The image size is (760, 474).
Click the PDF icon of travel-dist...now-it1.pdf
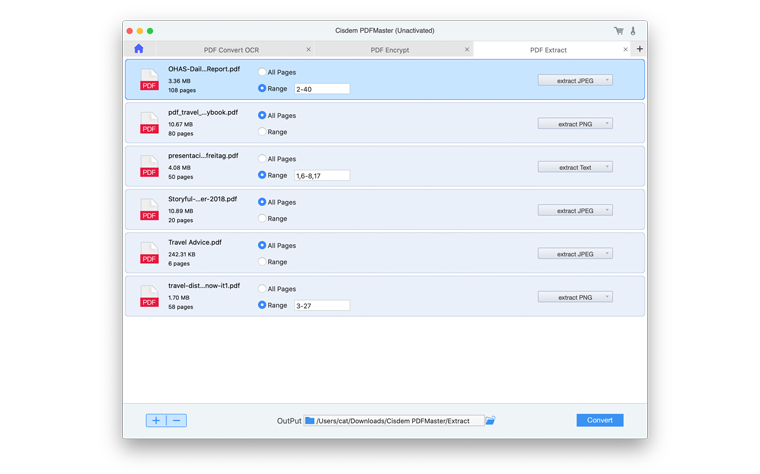(x=149, y=296)
